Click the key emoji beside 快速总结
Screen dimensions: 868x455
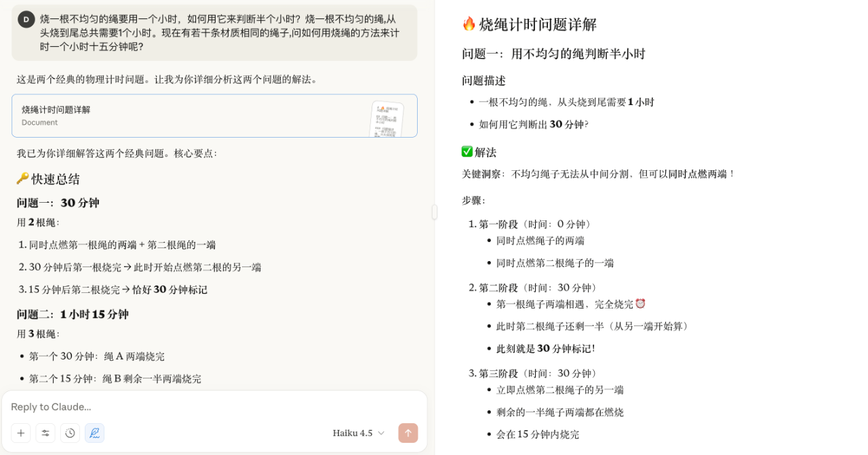tap(22, 179)
